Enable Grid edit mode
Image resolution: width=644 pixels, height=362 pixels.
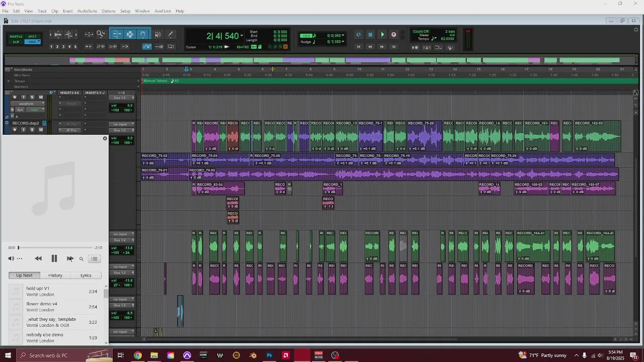[32, 42]
